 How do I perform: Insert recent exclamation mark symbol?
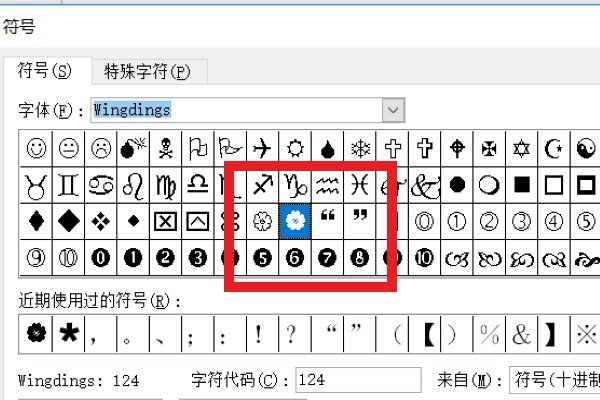(262, 334)
